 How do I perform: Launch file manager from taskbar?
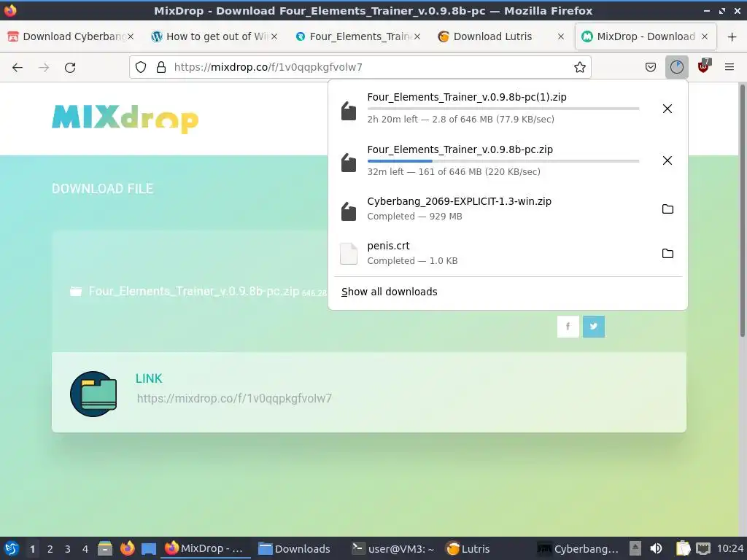click(x=105, y=548)
